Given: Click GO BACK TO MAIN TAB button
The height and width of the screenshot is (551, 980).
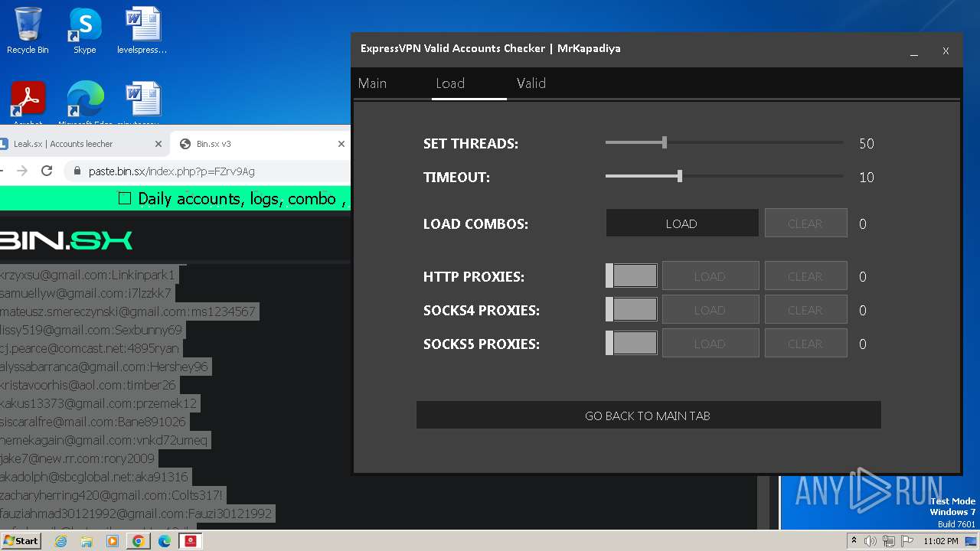Looking at the screenshot, I should pyautogui.click(x=648, y=416).
